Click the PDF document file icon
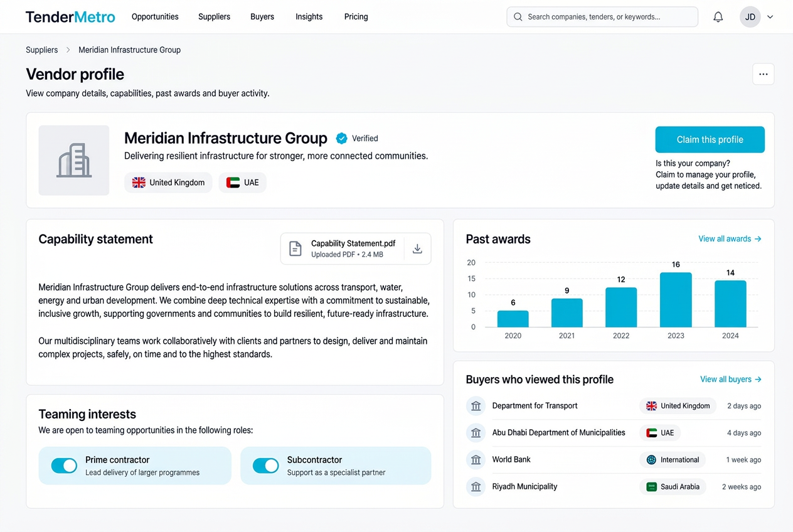 (295, 249)
